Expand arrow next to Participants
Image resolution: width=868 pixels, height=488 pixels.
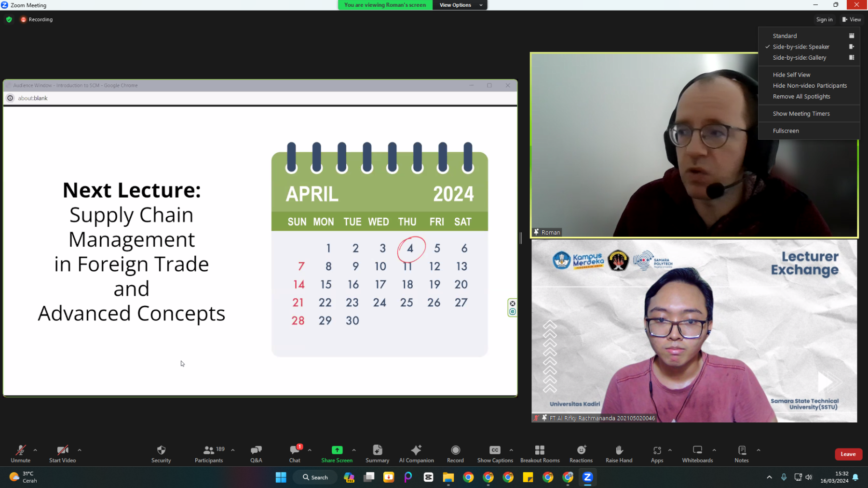[233, 450]
